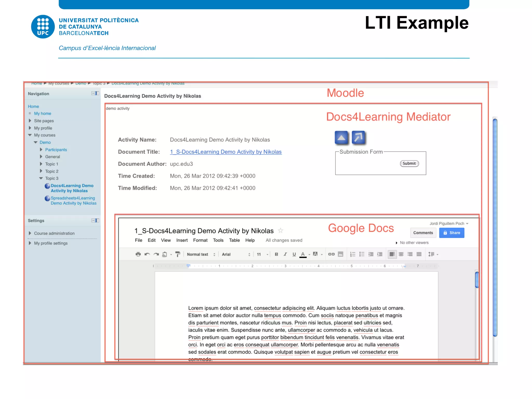
Task: Select center align
Action: click(x=401, y=254)
